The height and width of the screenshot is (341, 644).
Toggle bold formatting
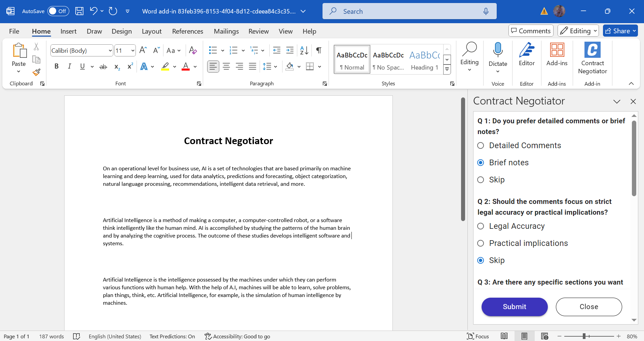tap(56, 66)
